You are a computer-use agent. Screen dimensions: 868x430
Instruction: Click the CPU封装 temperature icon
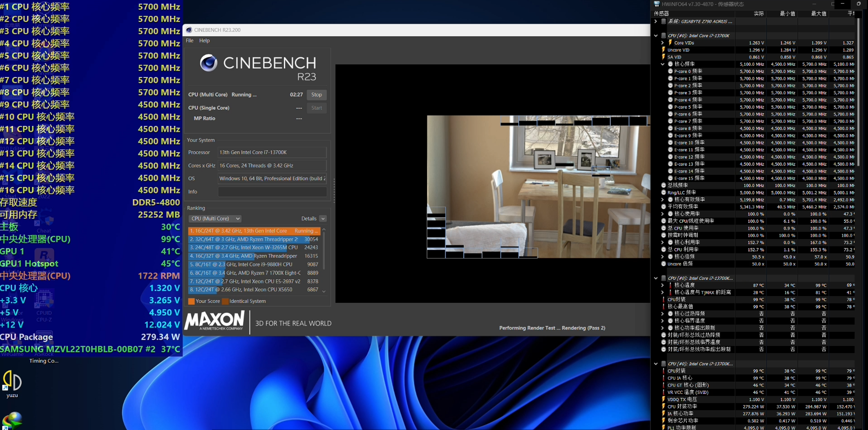tap(663, 300)
